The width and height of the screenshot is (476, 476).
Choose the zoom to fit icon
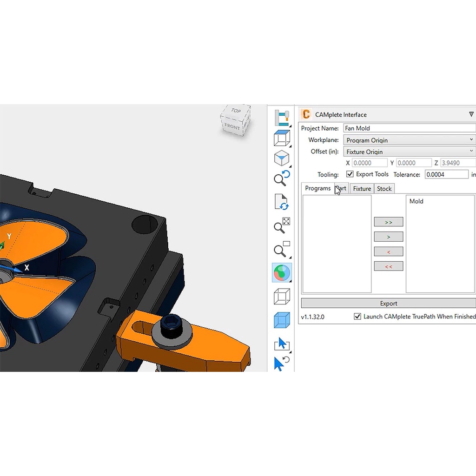pos(282,225)
